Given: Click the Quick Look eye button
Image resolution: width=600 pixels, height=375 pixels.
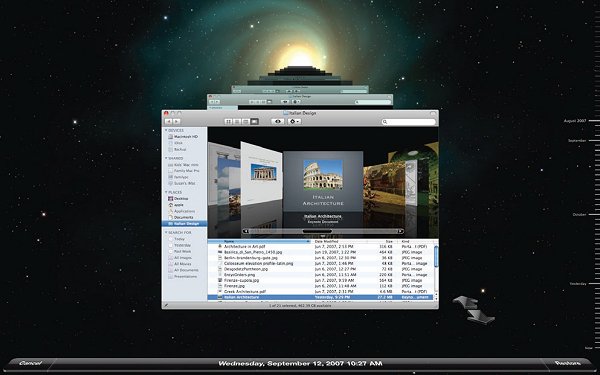Looking at the screenshot, I should [278, 121].
